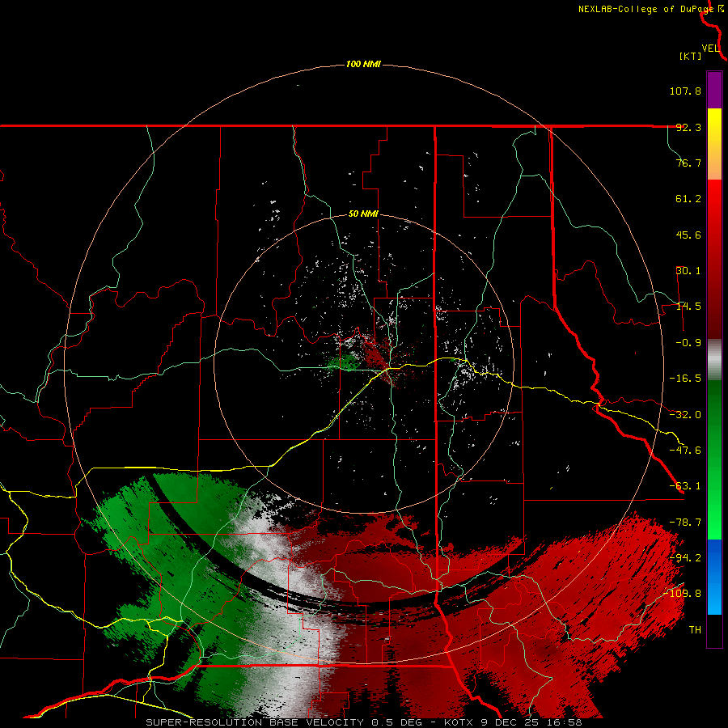The width and height of the screenshot is (728, 728).
Task: Click the [KT] units label
Action: point(691,56)
